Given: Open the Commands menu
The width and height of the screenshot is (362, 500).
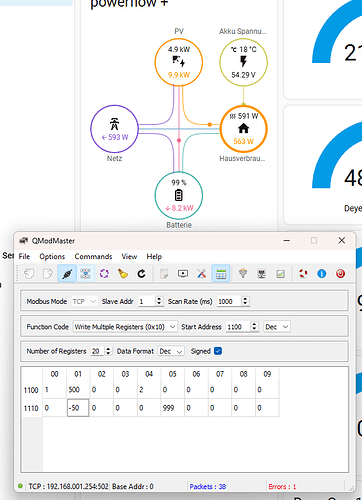Looking at the screenshot, I should click(x=93, y=256).
